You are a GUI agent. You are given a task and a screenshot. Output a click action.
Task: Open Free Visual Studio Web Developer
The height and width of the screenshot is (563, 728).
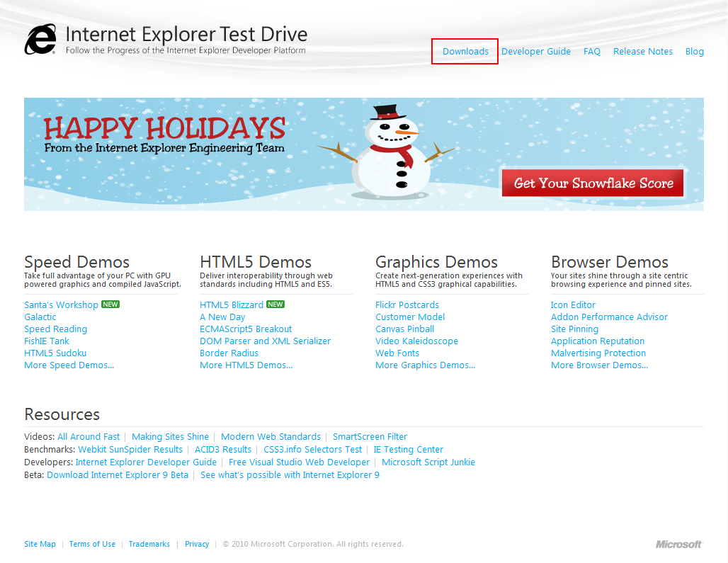pyautogui.click(x=299, y=462)
